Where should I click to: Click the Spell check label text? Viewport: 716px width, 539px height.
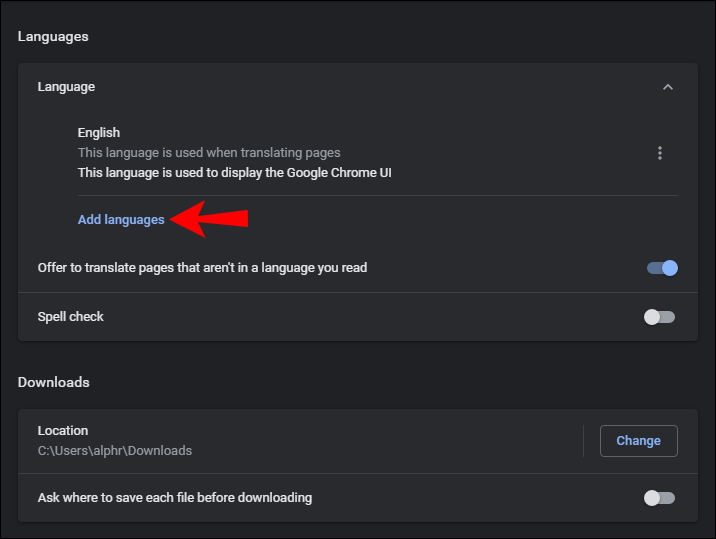click(71, 317)
